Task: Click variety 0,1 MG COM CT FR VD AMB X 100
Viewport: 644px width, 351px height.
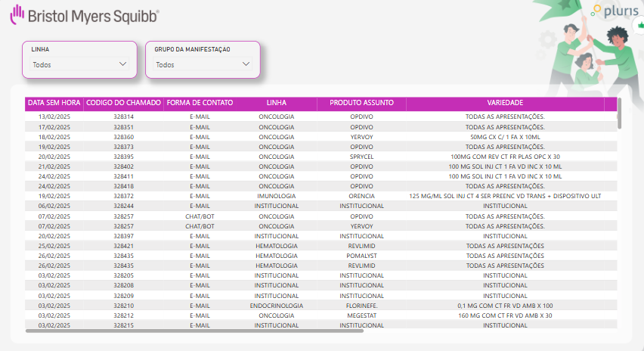Action: (x=505, y=306)
